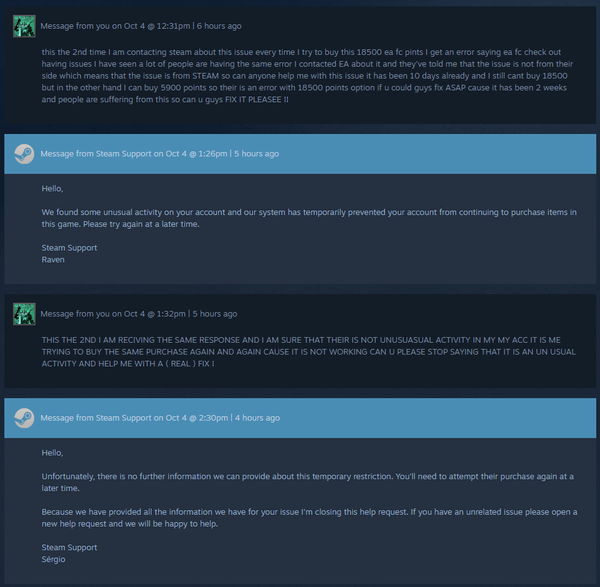Click the '4 hours ago' timestamp
Viewport: 600px width, 587px height.
coord(257,417)
